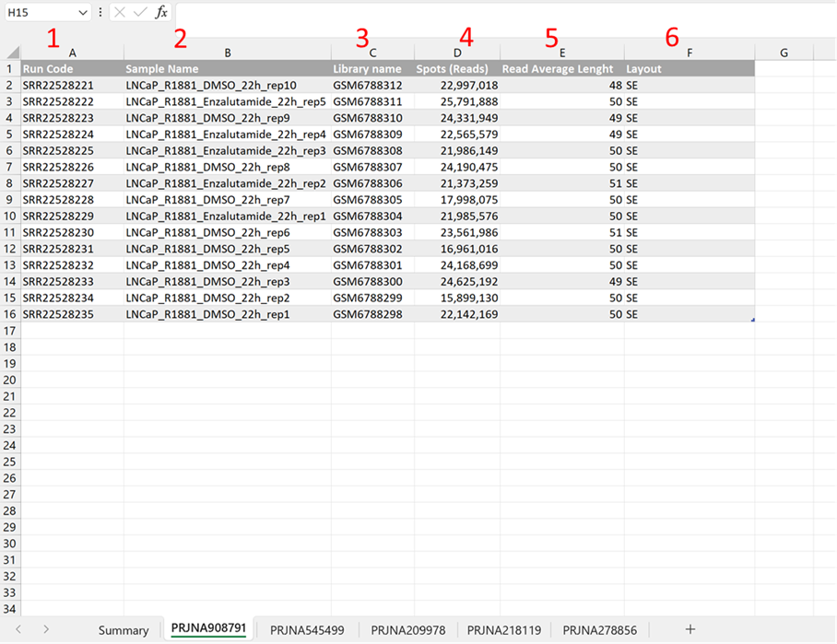Screen dimensions: 837x644
Task: Open the PRJNA278856 sheet tab
Action: [599, 630]
